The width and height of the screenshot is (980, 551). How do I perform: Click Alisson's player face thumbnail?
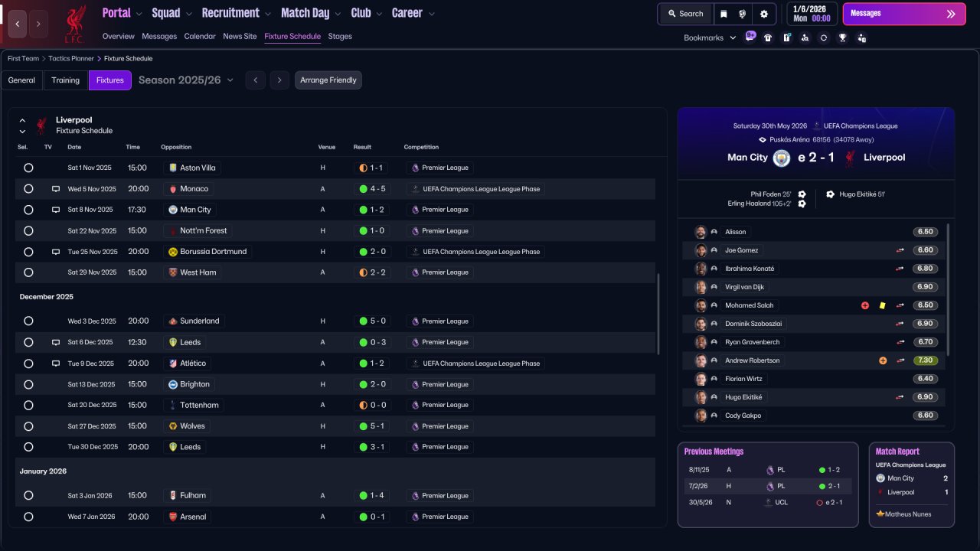point(700,232)
